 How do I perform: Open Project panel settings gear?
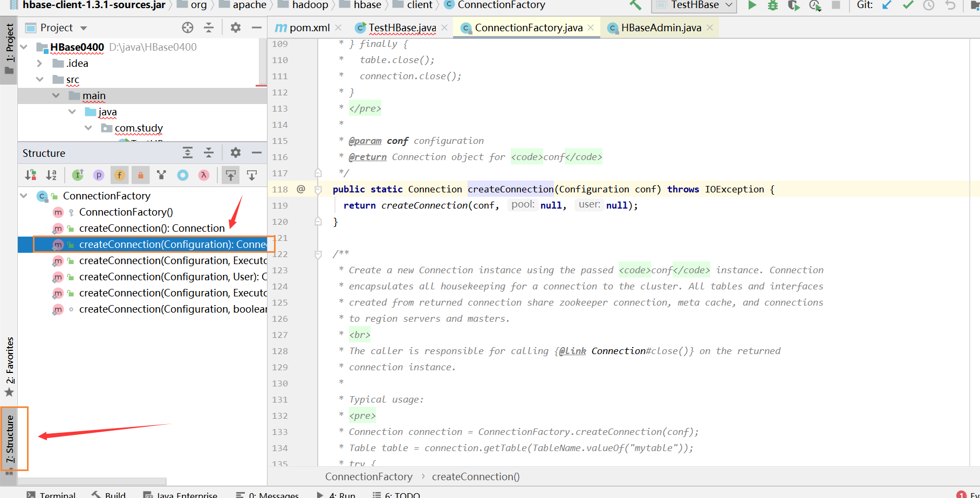[x=236, y=27]
